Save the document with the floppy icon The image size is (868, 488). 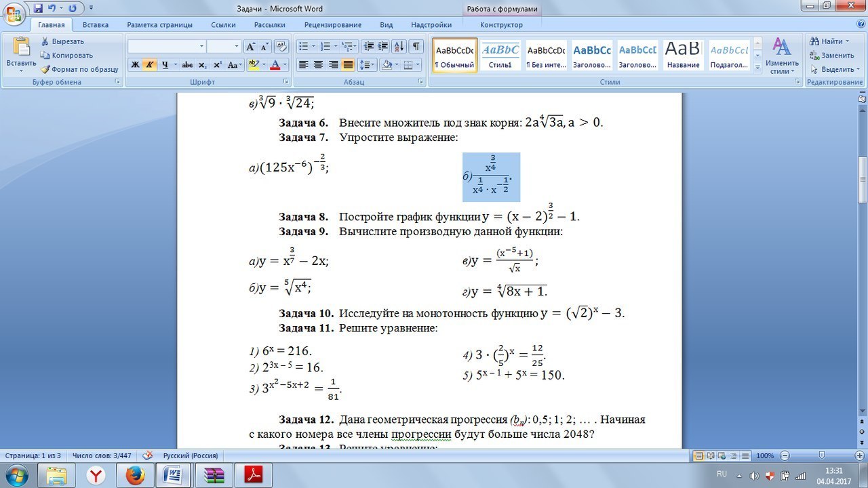tap(38, 8)
